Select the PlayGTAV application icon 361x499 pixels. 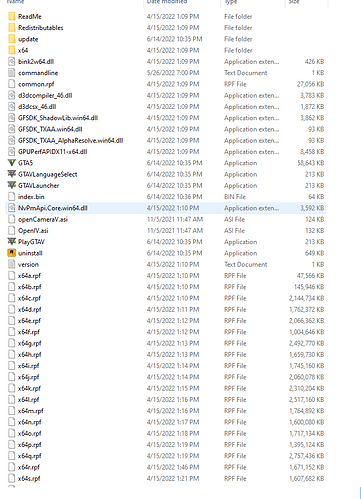click(x=12, y=242)
